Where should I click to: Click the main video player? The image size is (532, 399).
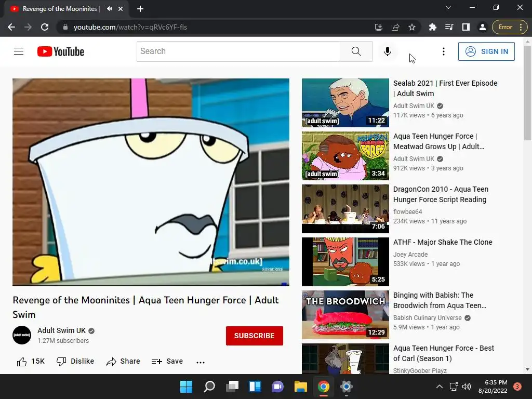(x=151, y=182)
